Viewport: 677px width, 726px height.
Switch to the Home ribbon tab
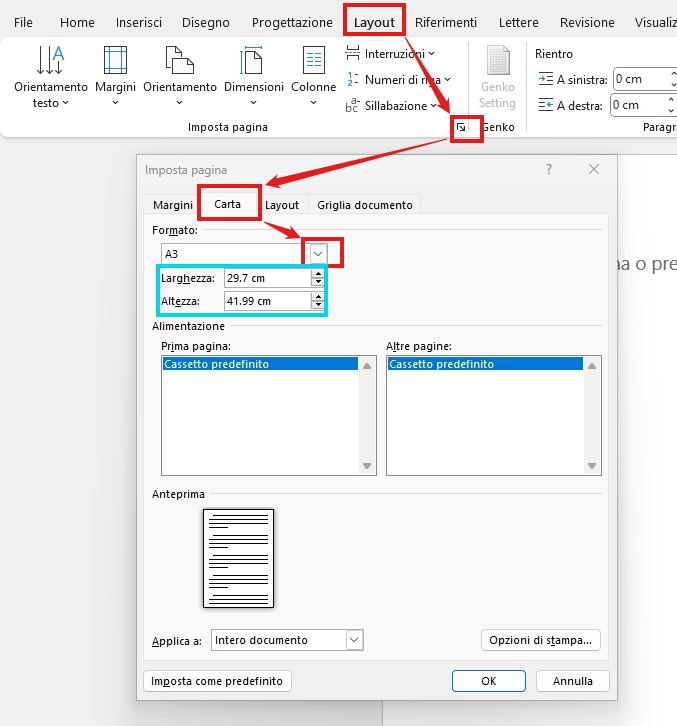77,22
